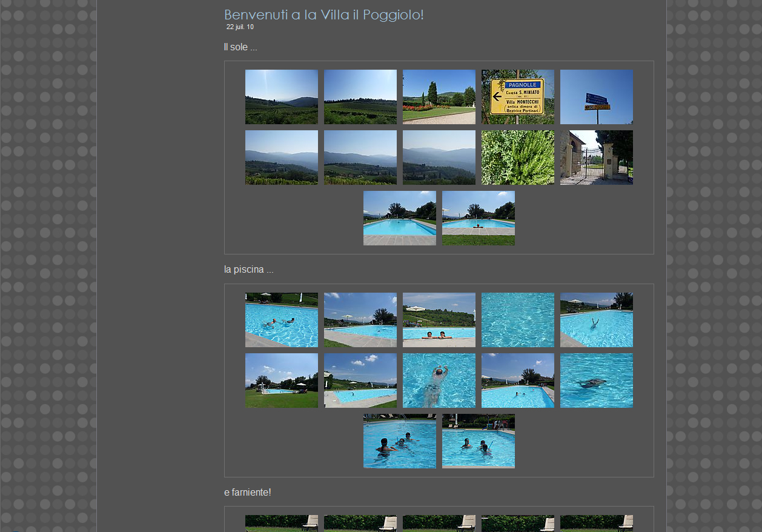Open the vineyard photo with bright sun rays
Viewport: 762px width, 532px height.
point(281,97)
